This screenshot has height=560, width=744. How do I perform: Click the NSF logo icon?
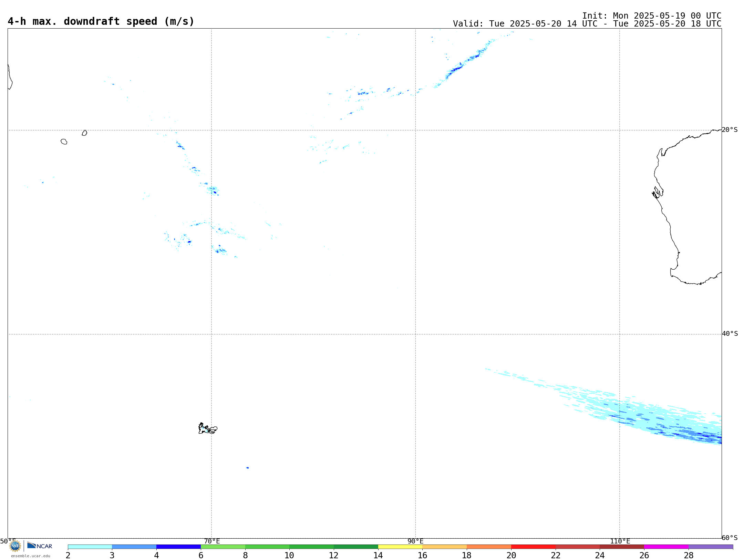pyautogui.click(x=15, y=546)
